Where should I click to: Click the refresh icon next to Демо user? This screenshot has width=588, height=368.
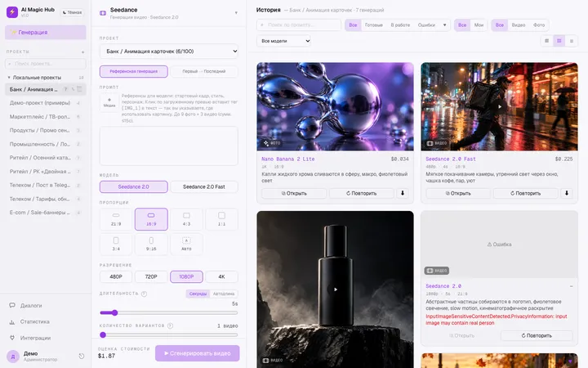pyautogui.click(x=82, y=356)
